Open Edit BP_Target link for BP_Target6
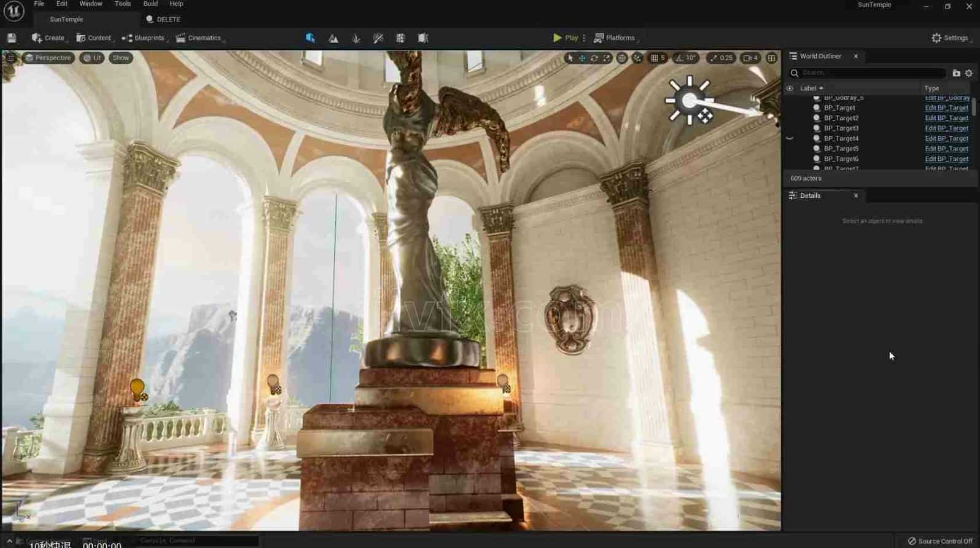 946,159
